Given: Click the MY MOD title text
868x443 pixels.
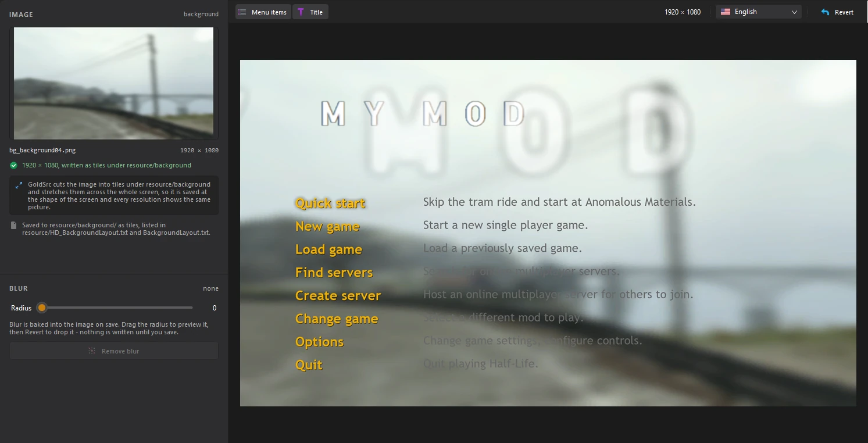Looking at the screenshot, I should (x=423, y=114).
